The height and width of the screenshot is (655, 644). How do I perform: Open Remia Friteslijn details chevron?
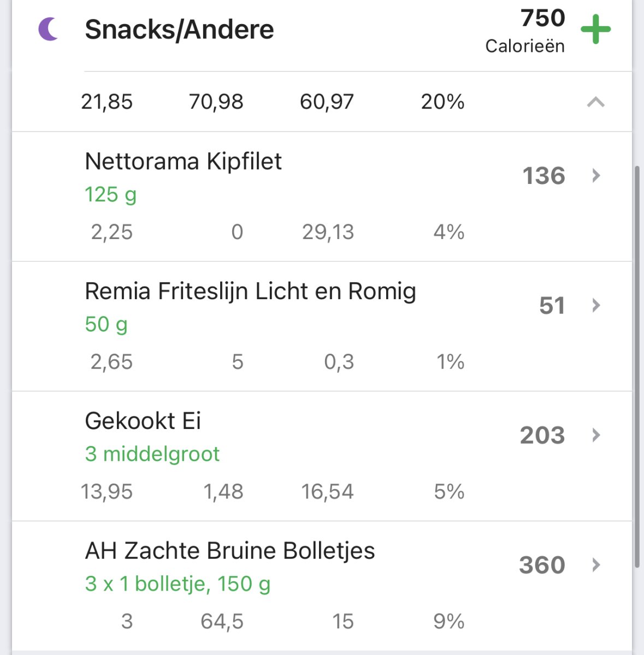[x=596, y=305]
